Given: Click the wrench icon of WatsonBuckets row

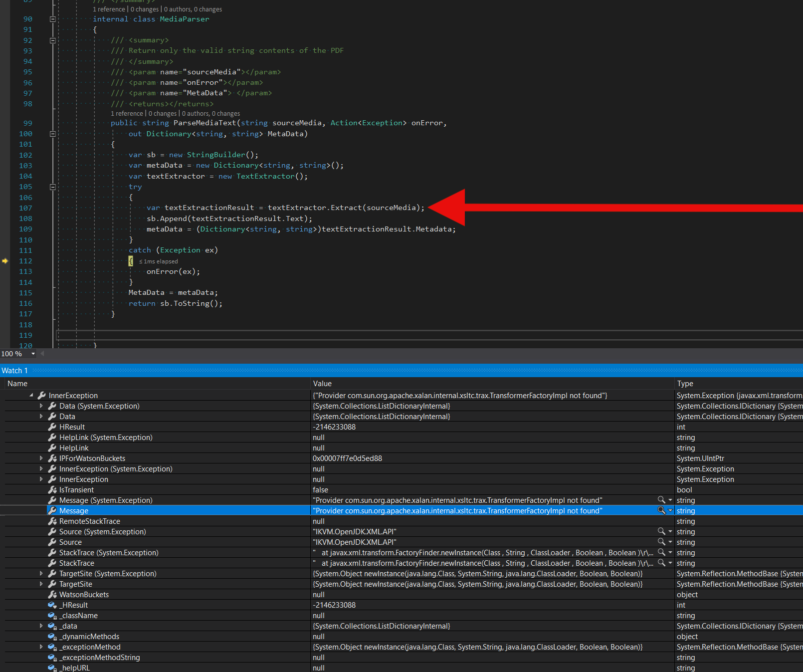Looking at the screenshot, I should click(52, 595).
